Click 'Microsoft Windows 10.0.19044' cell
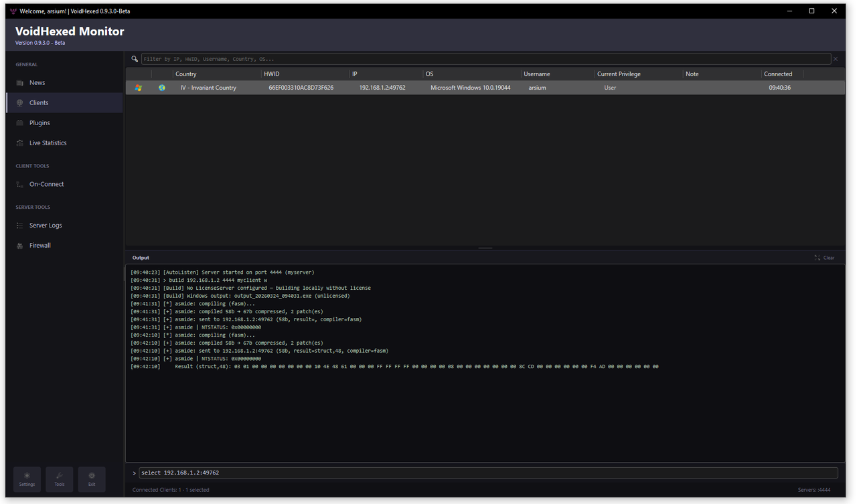The image size is (857, 504). pos(471,88)
